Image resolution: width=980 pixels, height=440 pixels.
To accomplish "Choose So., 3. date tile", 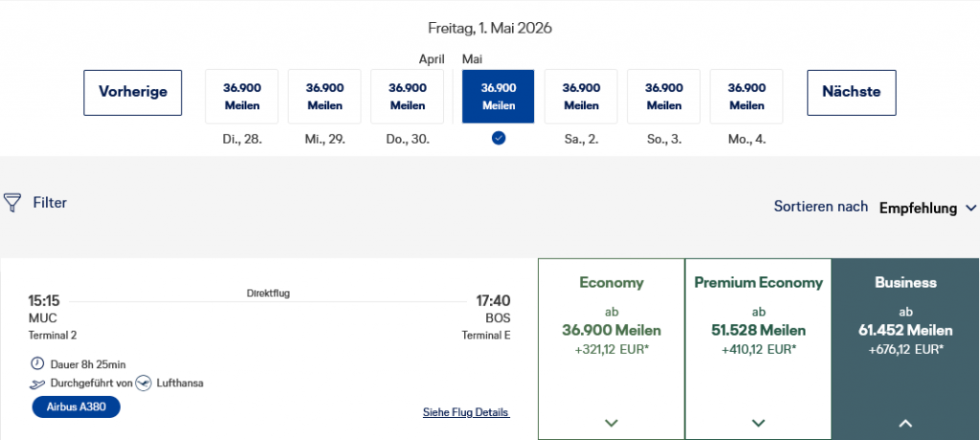I will tap(663, 97).
